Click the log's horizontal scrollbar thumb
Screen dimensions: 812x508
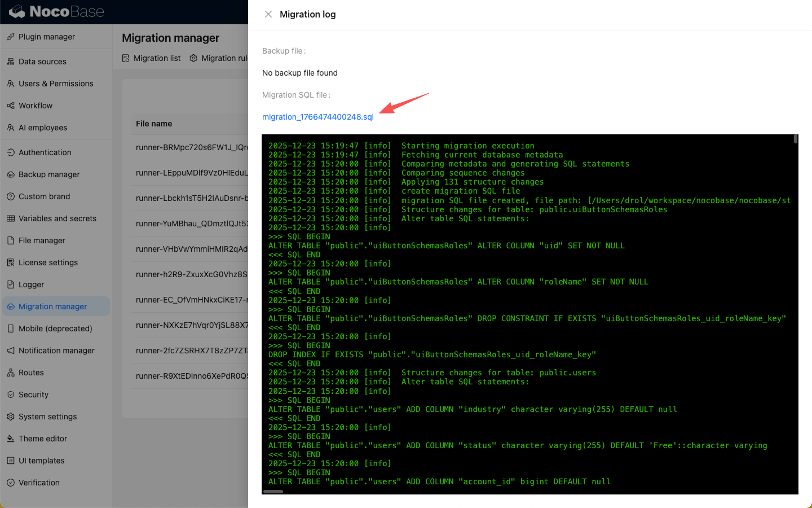pyautogui.click(x=273, y=492)
